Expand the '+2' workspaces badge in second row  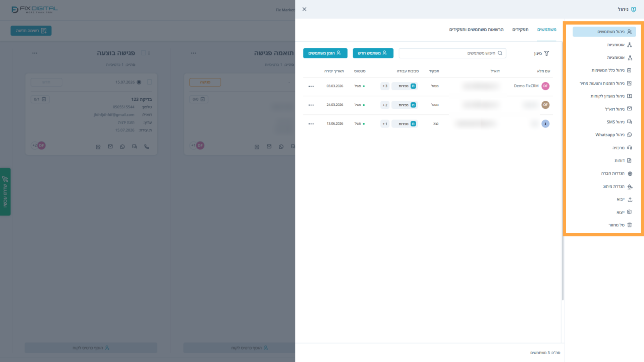(385, 105)
